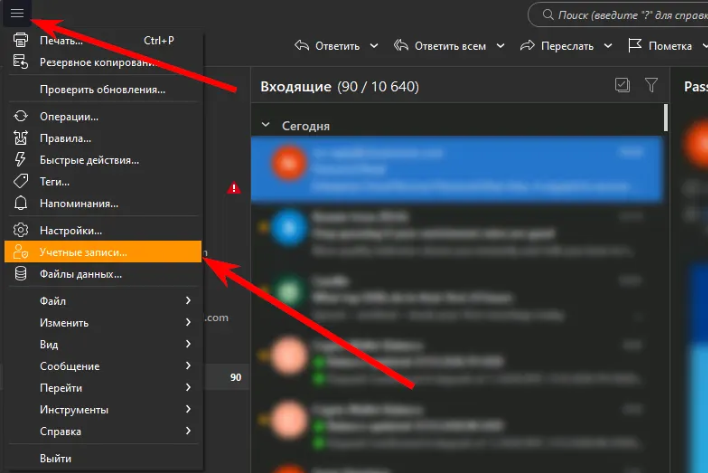Click the hamburger menu icon at top-left
This screenshot has height=473, width=708.
pos(18,13)
